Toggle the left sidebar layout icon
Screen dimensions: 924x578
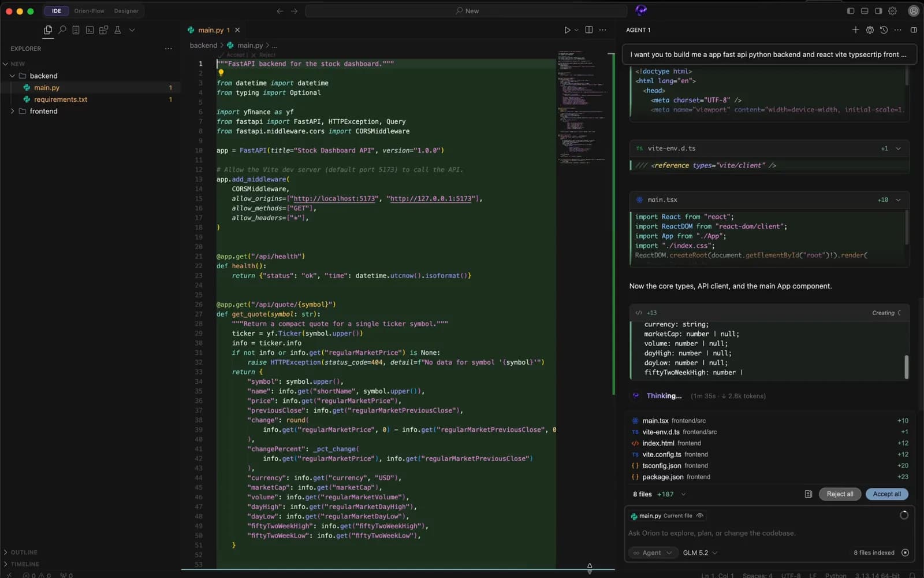(x=851, y=11)
